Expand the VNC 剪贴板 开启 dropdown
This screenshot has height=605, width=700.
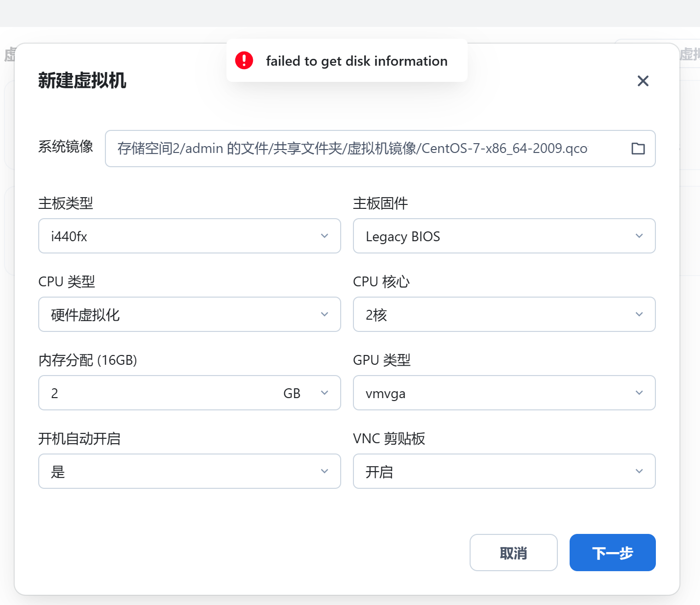pos(504,471)
